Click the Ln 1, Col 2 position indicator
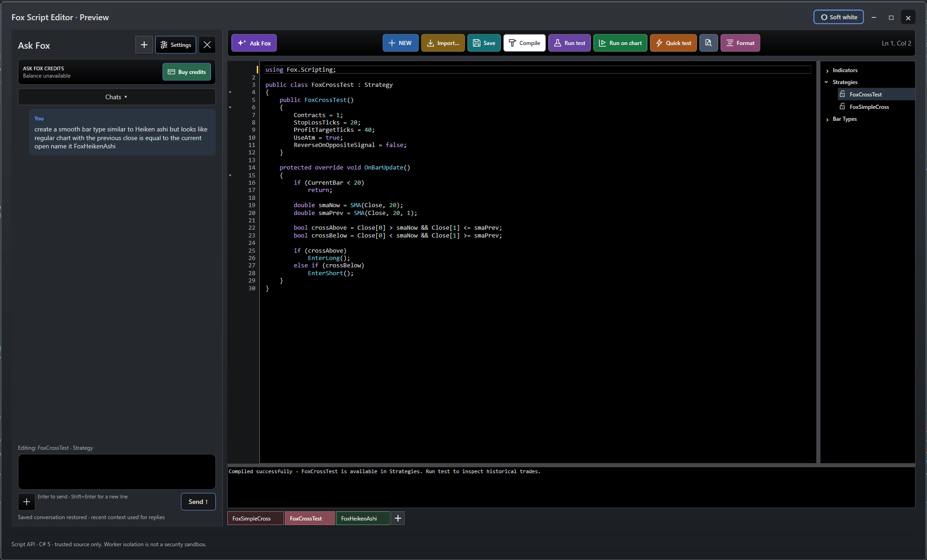 pos(896,43)
